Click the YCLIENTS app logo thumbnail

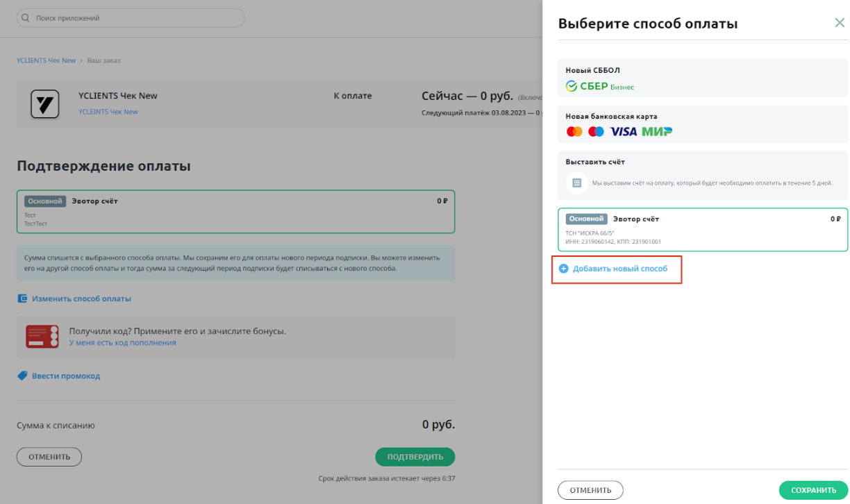(44, 104)
